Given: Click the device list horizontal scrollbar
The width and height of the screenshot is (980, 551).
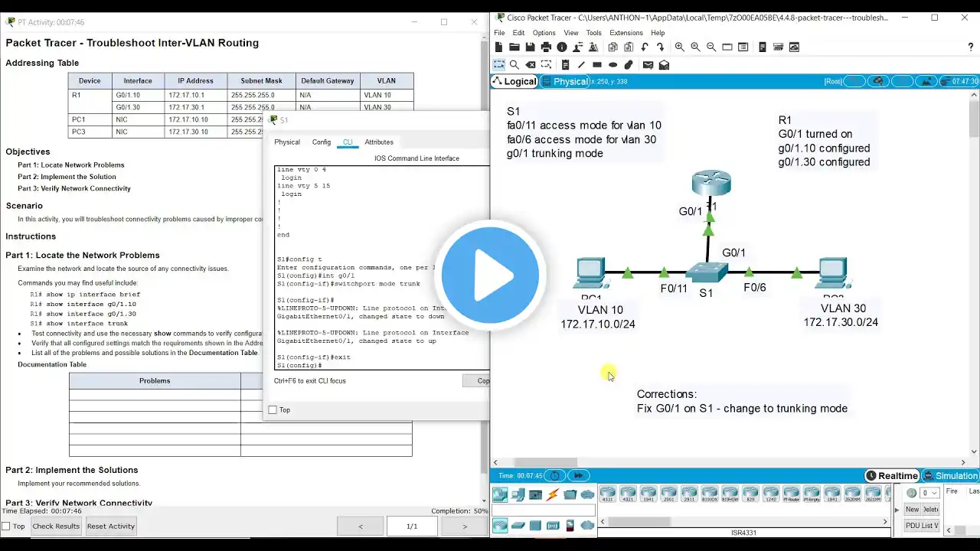Looking at the screenshot, I should point(639,522).
